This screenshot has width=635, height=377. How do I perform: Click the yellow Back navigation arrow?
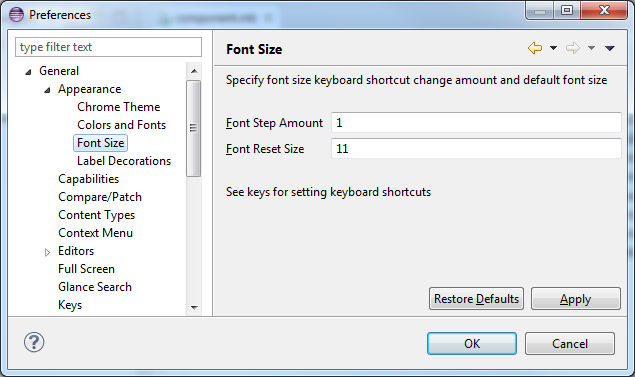click(535, 48)
